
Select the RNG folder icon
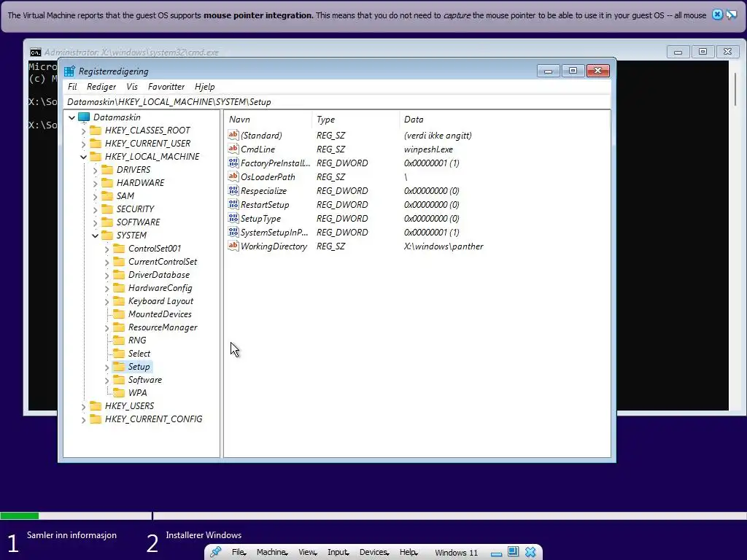pyautogui.click(x=119, y=341)
